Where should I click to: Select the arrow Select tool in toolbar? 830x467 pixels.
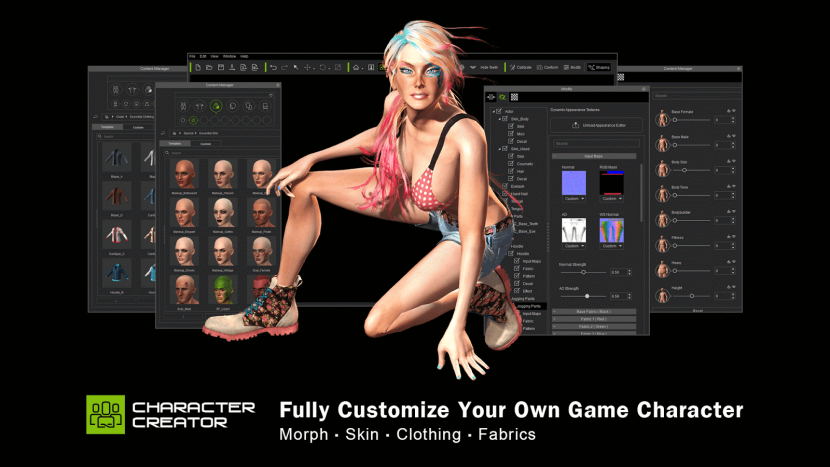[297, 67]
